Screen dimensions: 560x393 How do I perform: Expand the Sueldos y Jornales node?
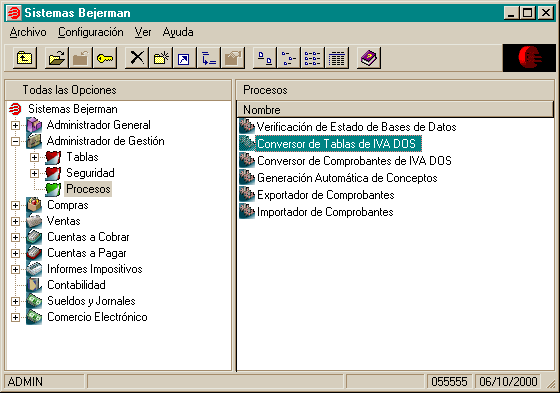(15, 302)
